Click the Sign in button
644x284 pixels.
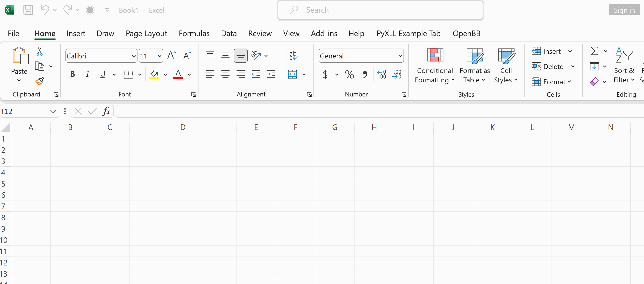point(624,10)
